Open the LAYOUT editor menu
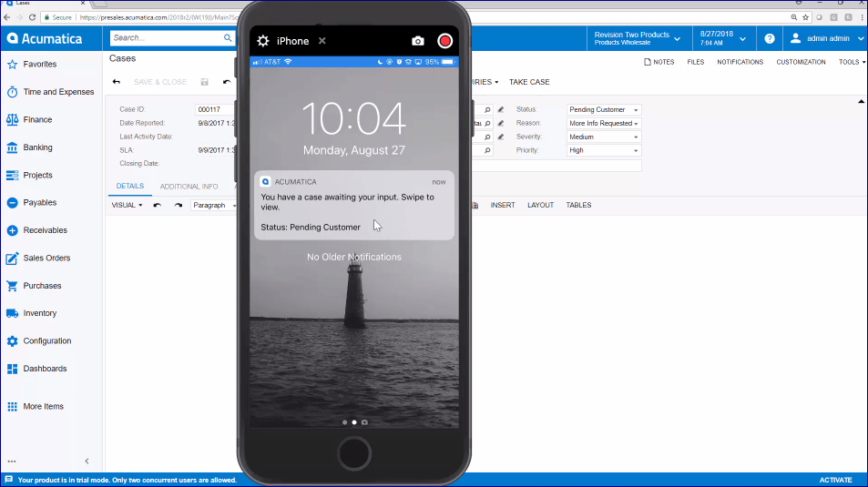The width and height of the screenshot is (868, 487). point(540,206)
